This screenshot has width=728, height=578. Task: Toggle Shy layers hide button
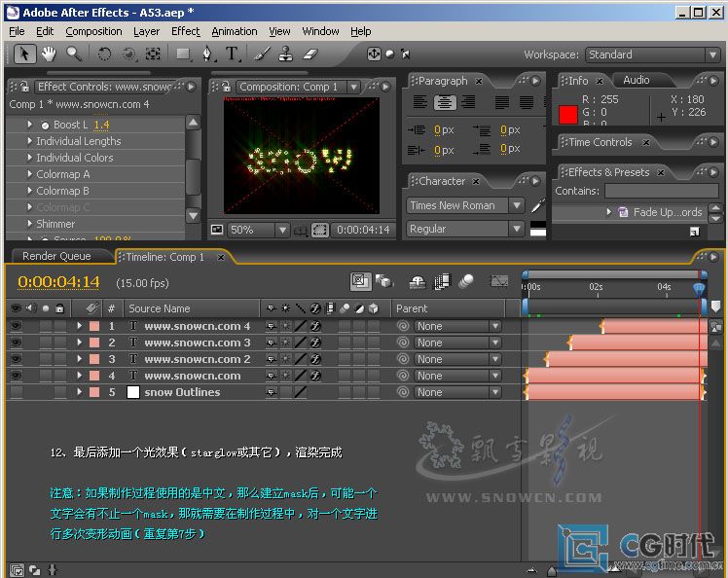[x=417, y=281]
